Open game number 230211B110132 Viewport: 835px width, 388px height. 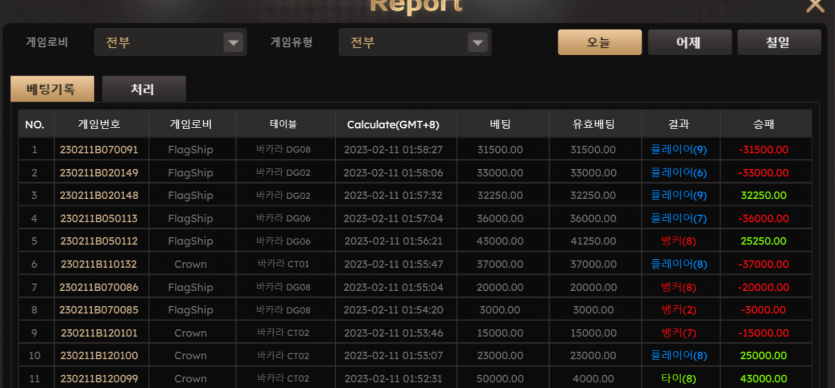pos(99,265)
